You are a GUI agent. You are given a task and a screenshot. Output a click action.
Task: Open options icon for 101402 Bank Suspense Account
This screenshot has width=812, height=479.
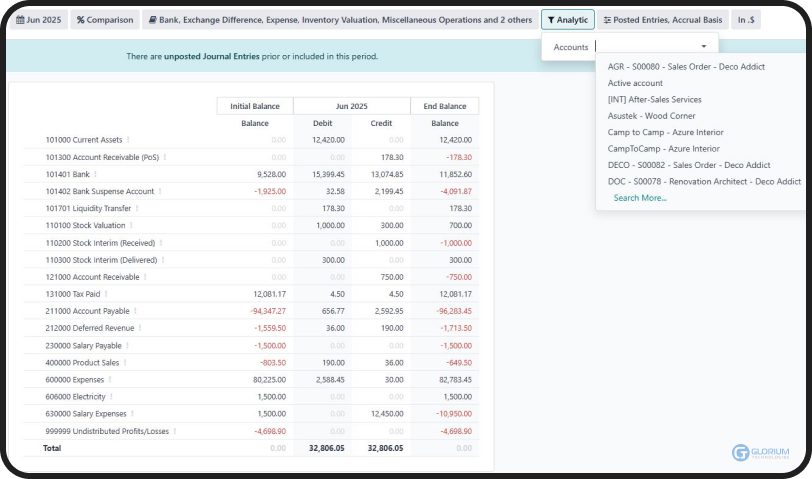coord(160,191)
